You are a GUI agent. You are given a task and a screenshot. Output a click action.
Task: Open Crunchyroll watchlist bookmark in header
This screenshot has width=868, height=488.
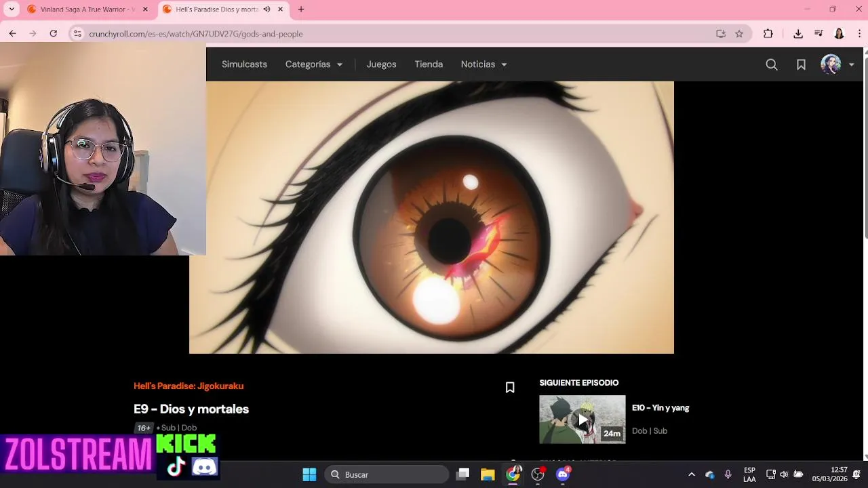click(x=801, y=64)
